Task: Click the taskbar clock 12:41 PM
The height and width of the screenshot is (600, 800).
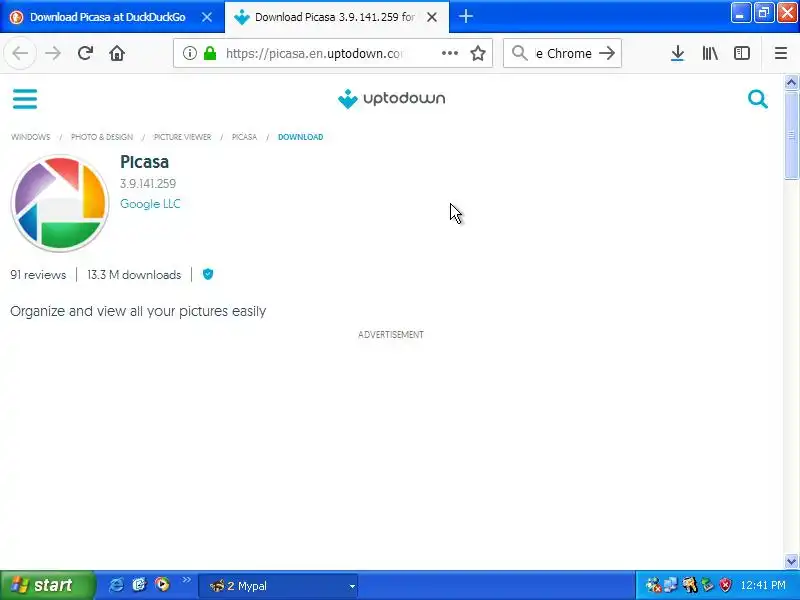Action: (763, 585)
